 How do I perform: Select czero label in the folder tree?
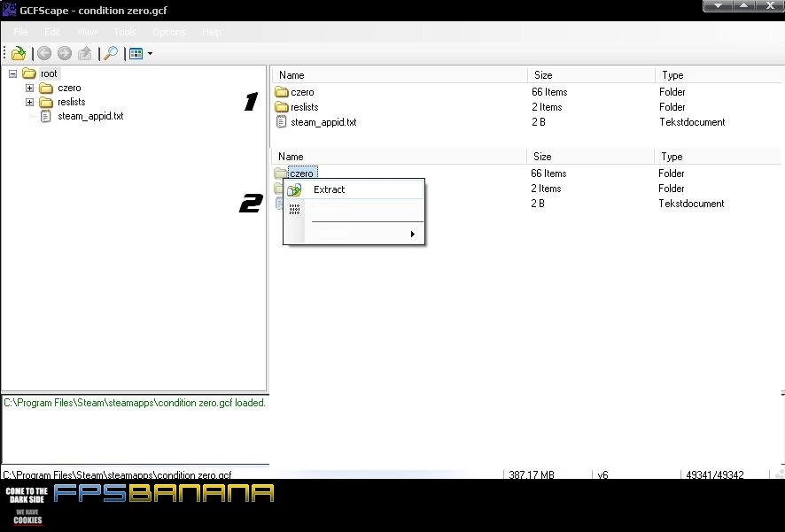pyautogui.click(x=69, y=88)
